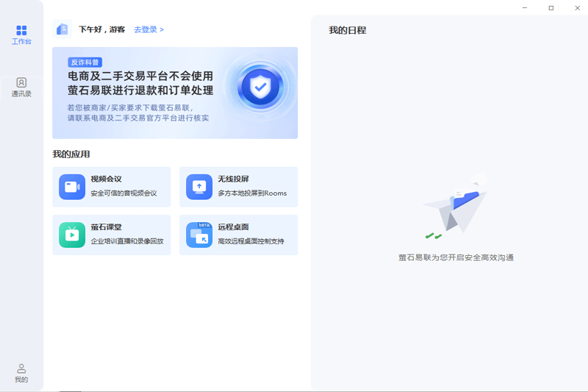This screenshot has width=588, height=392.
Task: Click the 安全可信的音视频会议 description
Action: pos(123,193)
